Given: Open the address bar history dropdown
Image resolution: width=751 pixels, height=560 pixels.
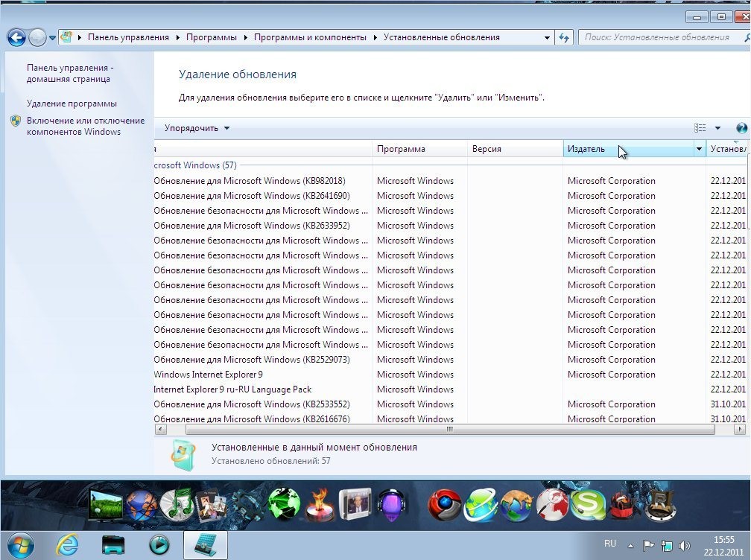Looking at the screenshot, I should [x=547, y=37].
